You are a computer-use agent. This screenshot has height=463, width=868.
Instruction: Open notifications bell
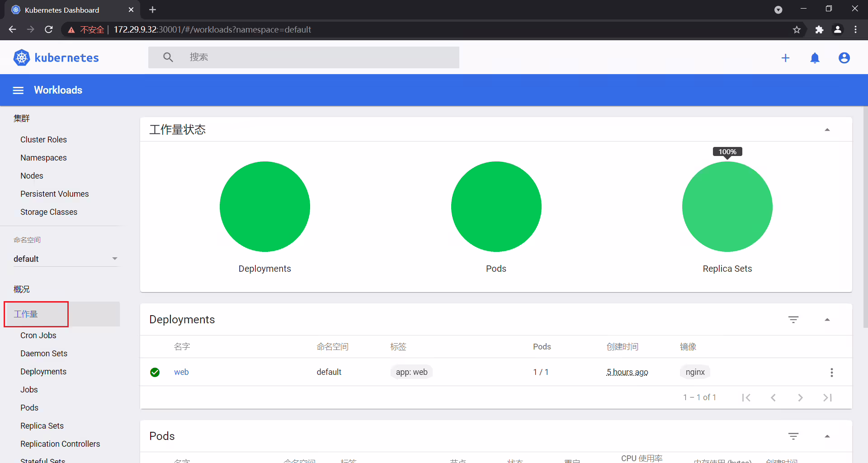coord(815,58)
